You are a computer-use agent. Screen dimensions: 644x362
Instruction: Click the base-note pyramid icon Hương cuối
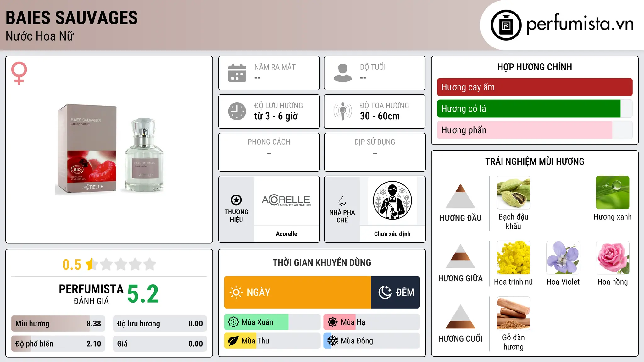pos(460,316)
